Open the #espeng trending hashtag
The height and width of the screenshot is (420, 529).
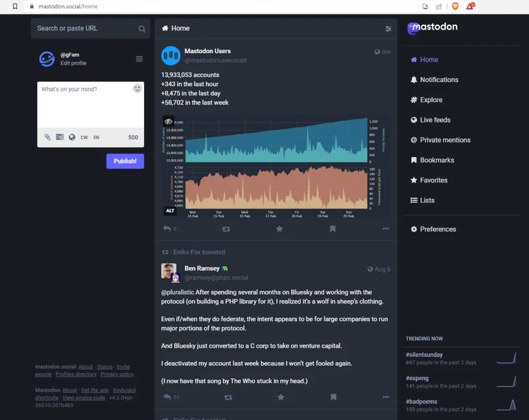tap(417, 378)
